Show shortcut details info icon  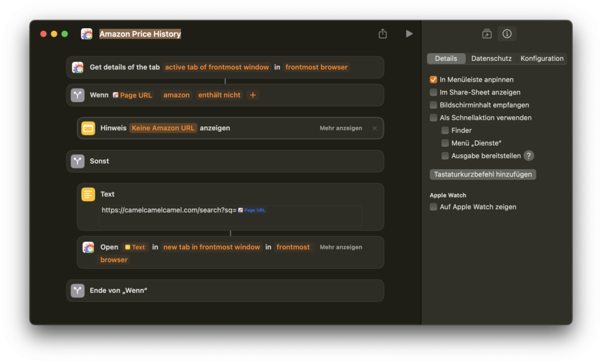tap(507, 33)
